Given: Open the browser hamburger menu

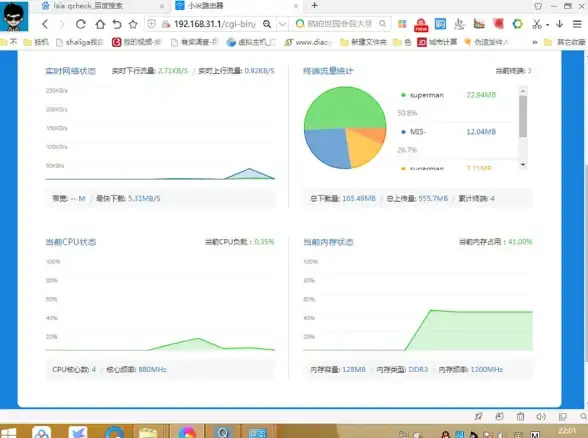Looking at the screenshot, I should point(577,24).
